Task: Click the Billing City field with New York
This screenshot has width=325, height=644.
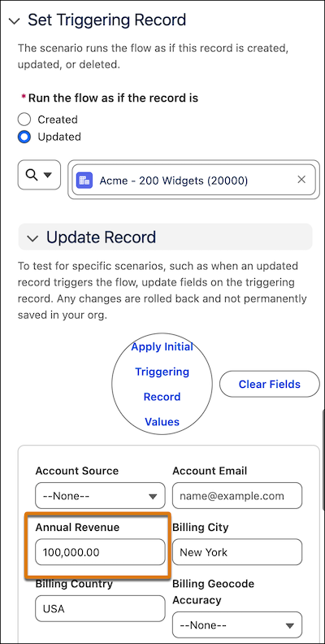Action: [x=237, y=552]
